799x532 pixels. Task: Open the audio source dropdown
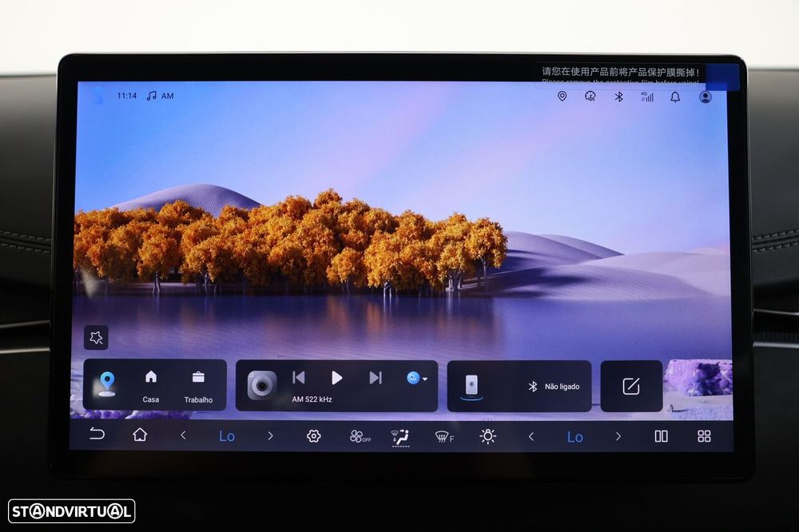(x=417, y=378)
